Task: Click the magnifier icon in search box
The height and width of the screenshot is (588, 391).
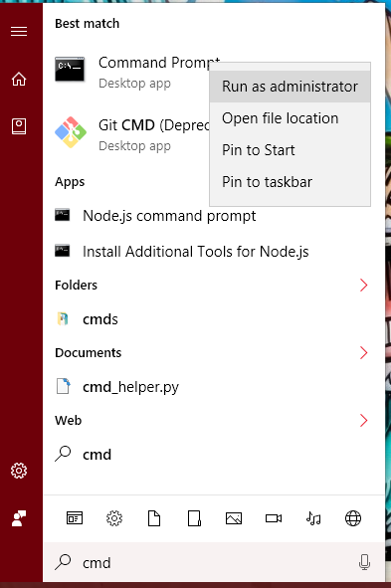Action: 63,562
